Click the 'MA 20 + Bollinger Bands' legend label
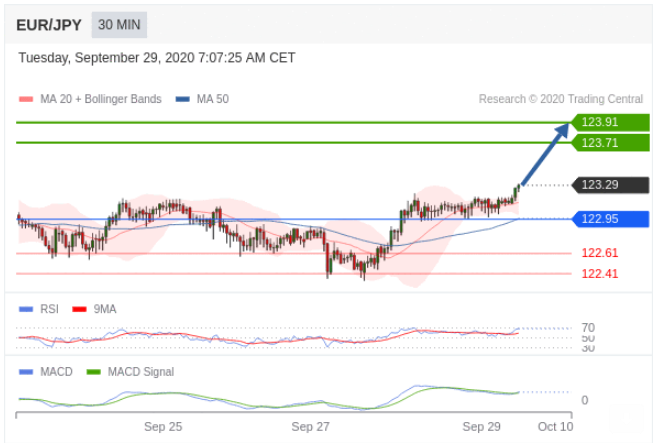The image size is (658, 443). point(101,99)
